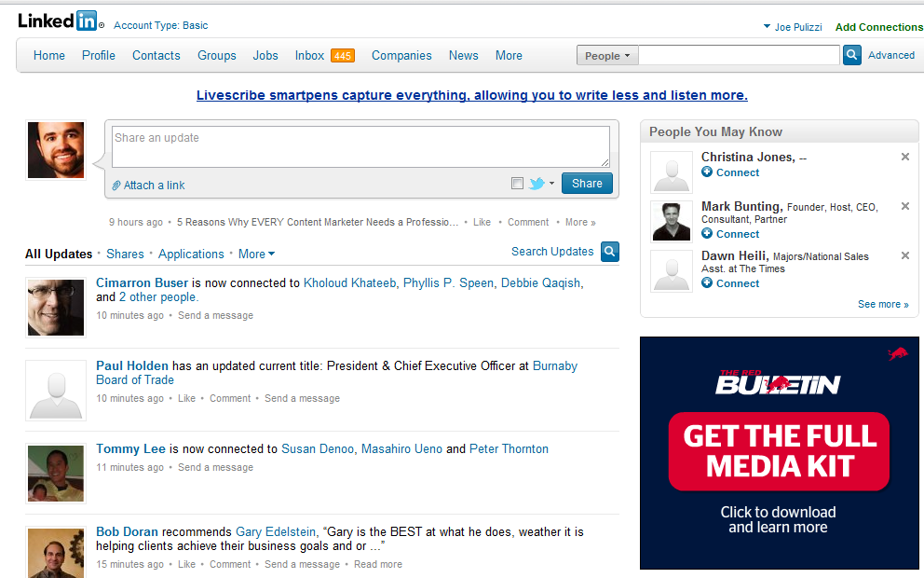Open Advanced search link

tap(891, 55)
